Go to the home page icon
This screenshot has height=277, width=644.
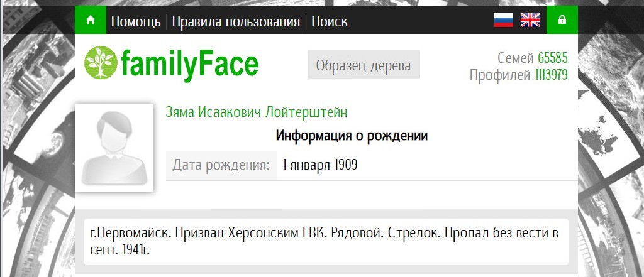pos(90,20)
